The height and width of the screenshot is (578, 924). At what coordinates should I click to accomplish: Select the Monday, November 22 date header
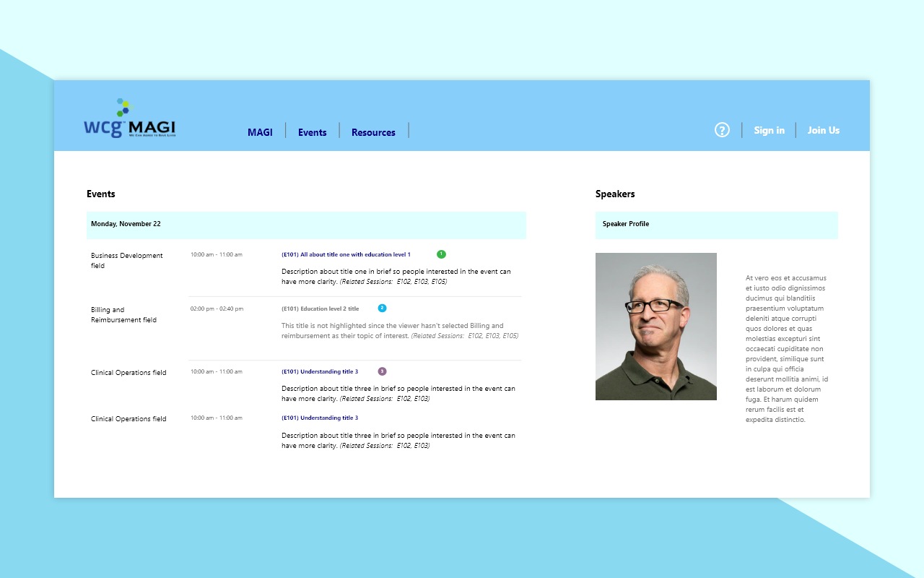click(x=306, y=225)
